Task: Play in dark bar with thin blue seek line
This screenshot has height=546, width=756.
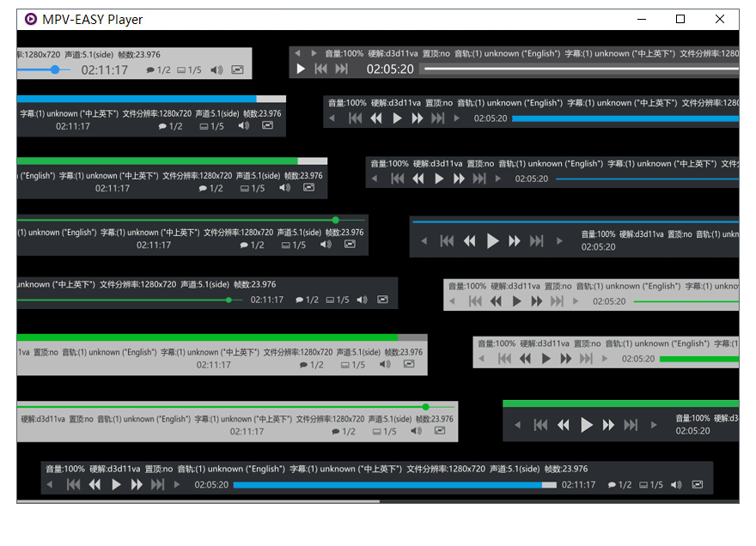Action: point(439,179)
